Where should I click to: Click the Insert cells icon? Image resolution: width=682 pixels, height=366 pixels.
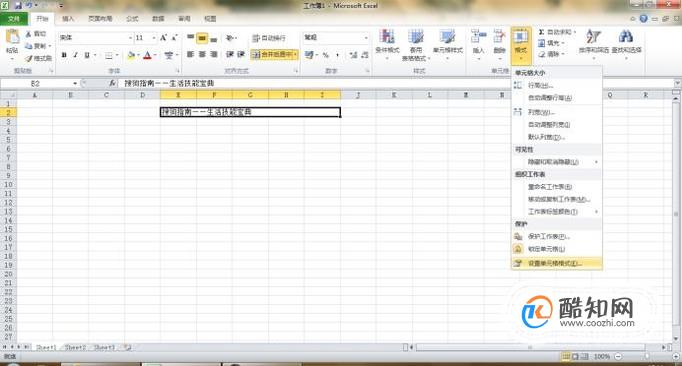point(478,37)
